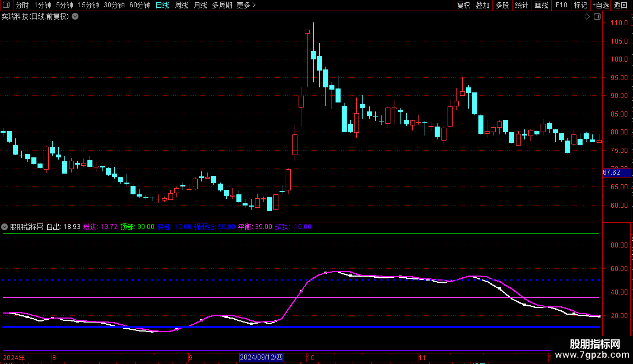Select the 日线 daily period
The width and height of the screenshot is (633, 364).
(162, 5)
